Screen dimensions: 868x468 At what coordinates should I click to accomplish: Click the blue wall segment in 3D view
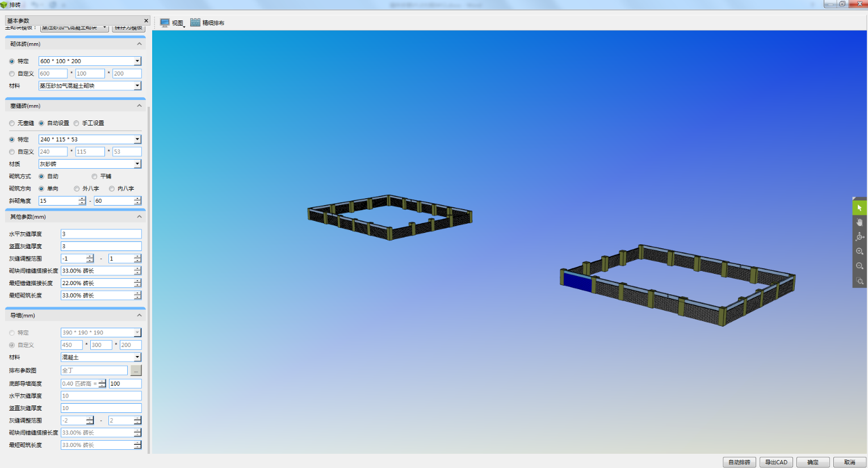tap(578, 282)
